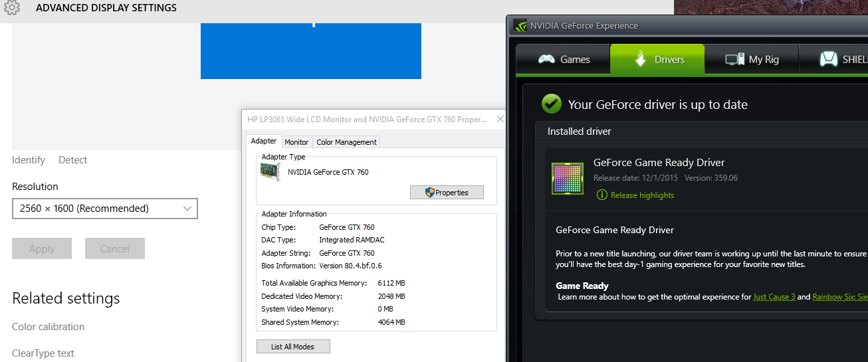The image size is (868, 362).
Task: Open the Color Management tab
Action: pos(346,142)
